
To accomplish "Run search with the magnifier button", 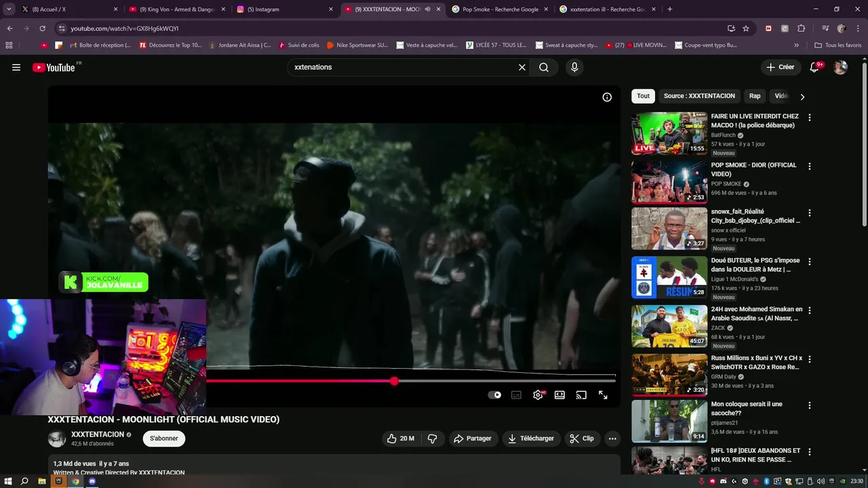I will (x=544, y=67).
